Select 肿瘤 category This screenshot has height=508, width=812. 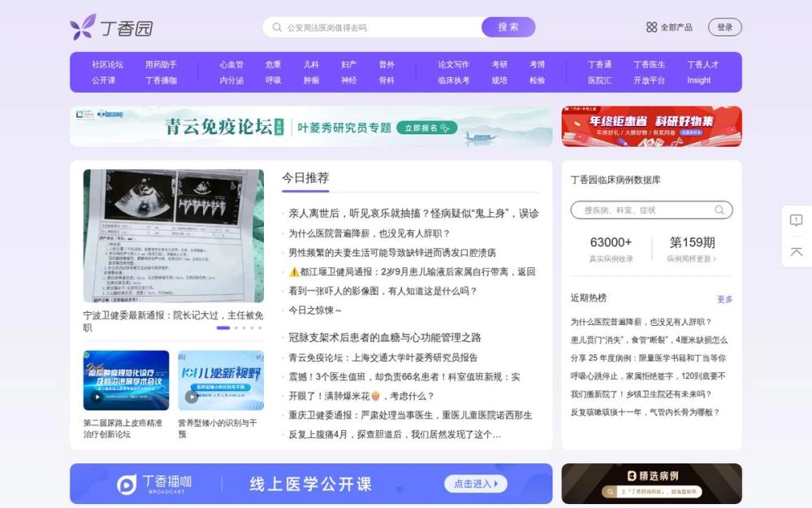tap(311, 80)
